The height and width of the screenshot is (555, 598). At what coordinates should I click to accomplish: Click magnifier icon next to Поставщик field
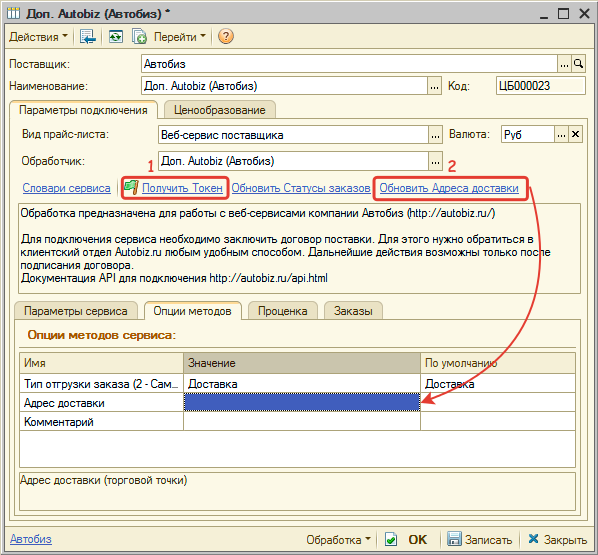click(579, 64)
